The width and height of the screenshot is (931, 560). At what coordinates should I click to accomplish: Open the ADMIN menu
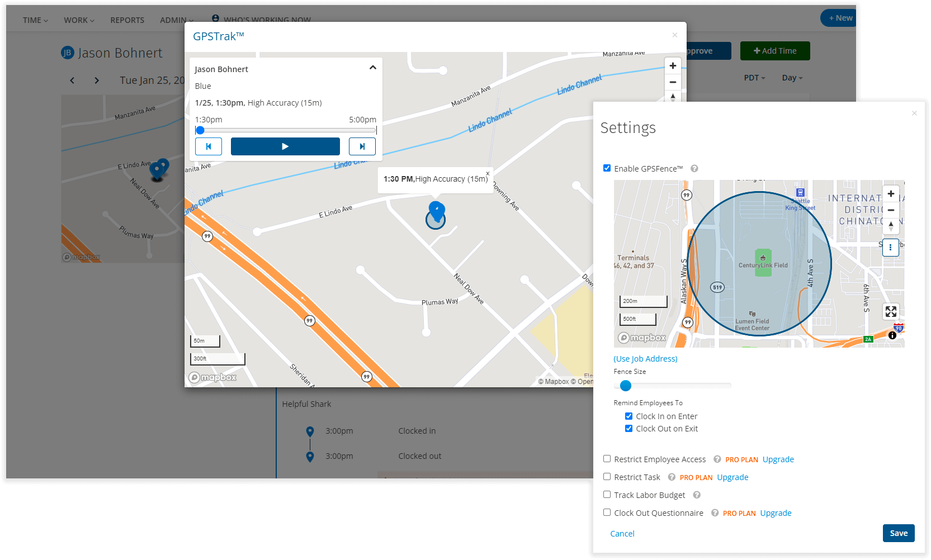(176, 20)
